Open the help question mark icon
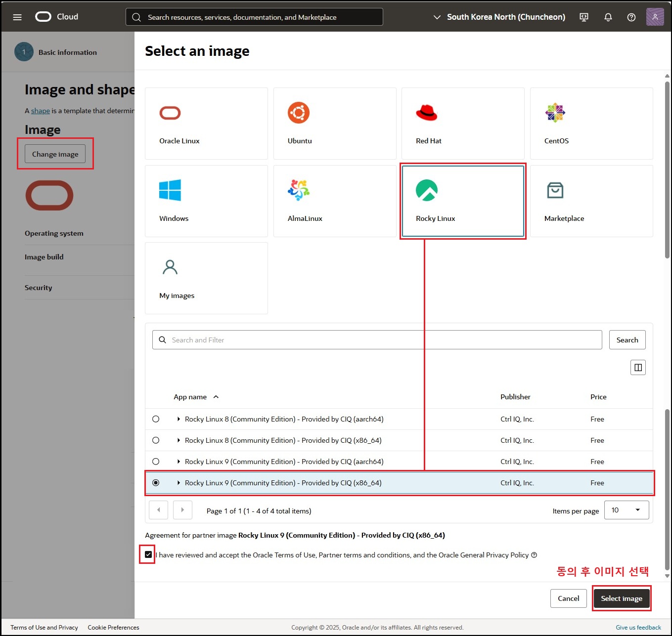 tap(631, 17)
